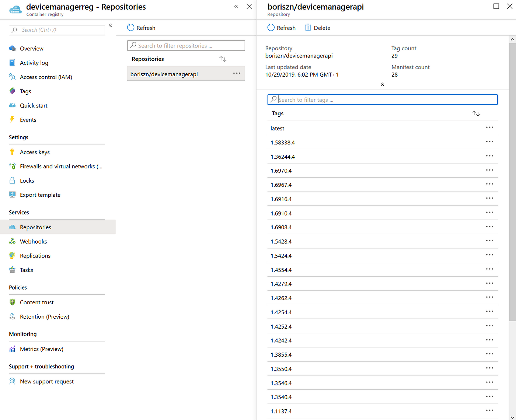Select tag 1.4242.4
Screen dimensions: 516x420
point(383,340)
